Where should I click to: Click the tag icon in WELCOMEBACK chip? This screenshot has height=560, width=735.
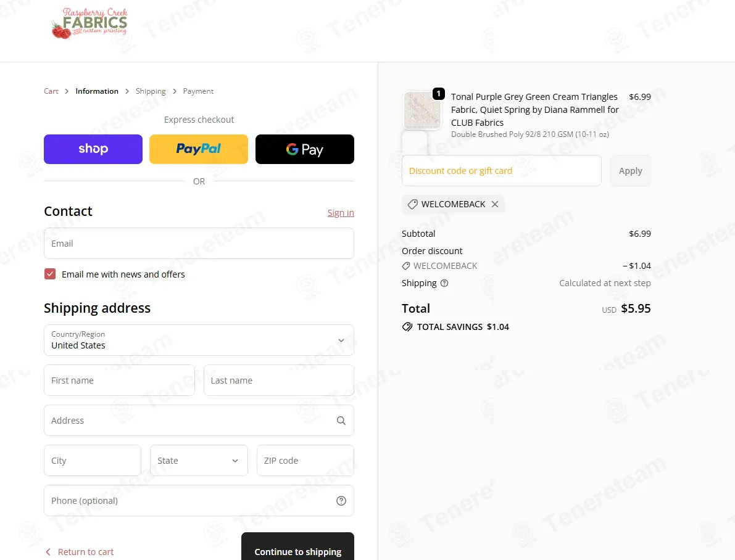click(x=412, y=204)
